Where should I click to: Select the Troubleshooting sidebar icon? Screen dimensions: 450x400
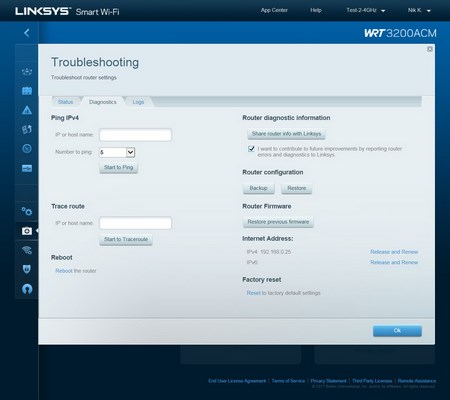coord(27,231)
